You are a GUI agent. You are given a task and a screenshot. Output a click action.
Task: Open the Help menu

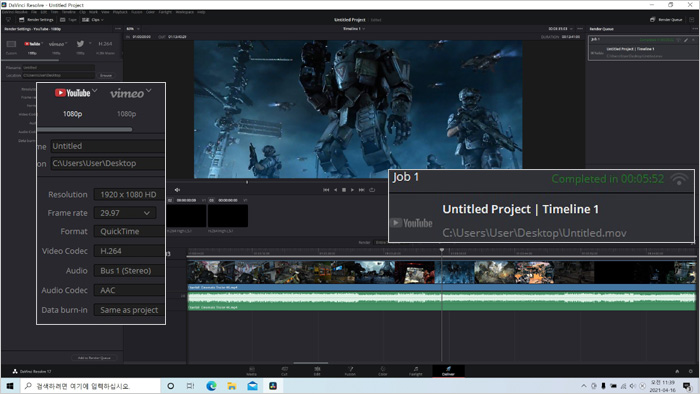pos(201,12)
